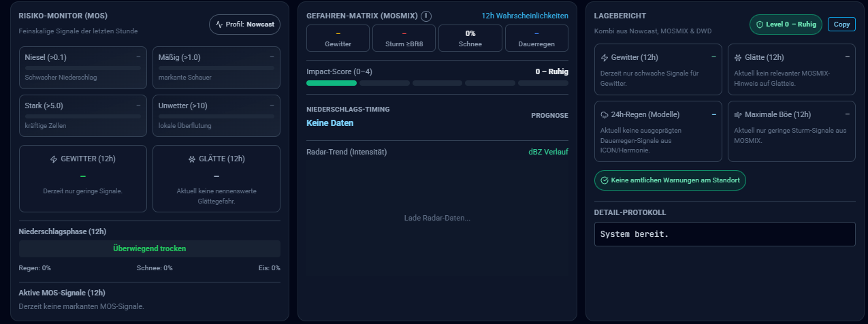Click the 12h Wahrscheinlichkeiten link

pos(524,16)
